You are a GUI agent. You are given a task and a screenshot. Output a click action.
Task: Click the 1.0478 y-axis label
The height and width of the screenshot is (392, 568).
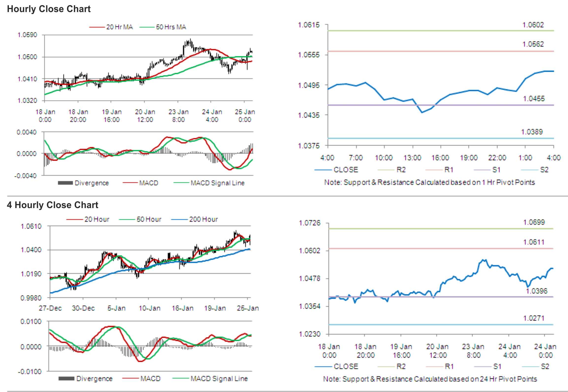tap(309, 278)
